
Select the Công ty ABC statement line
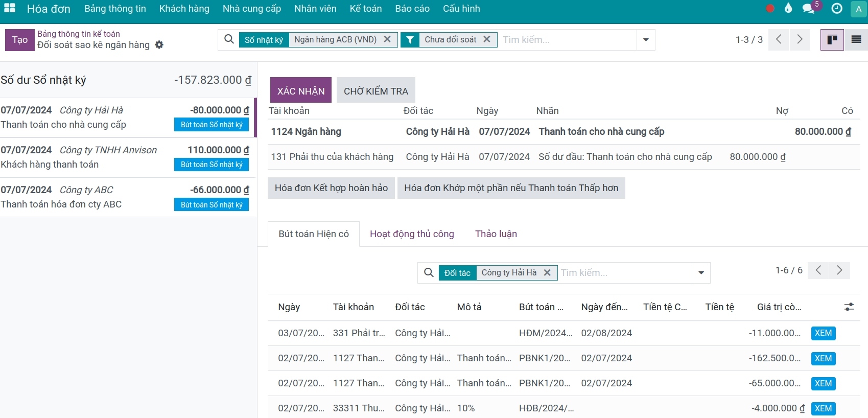pyautogui.click(x=126, y=197)
